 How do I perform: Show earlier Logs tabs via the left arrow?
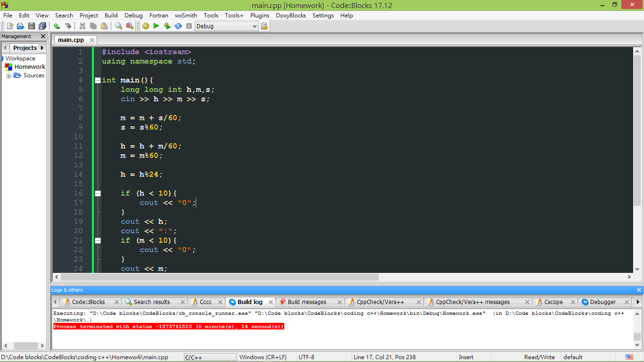click(x=55, y=302)
